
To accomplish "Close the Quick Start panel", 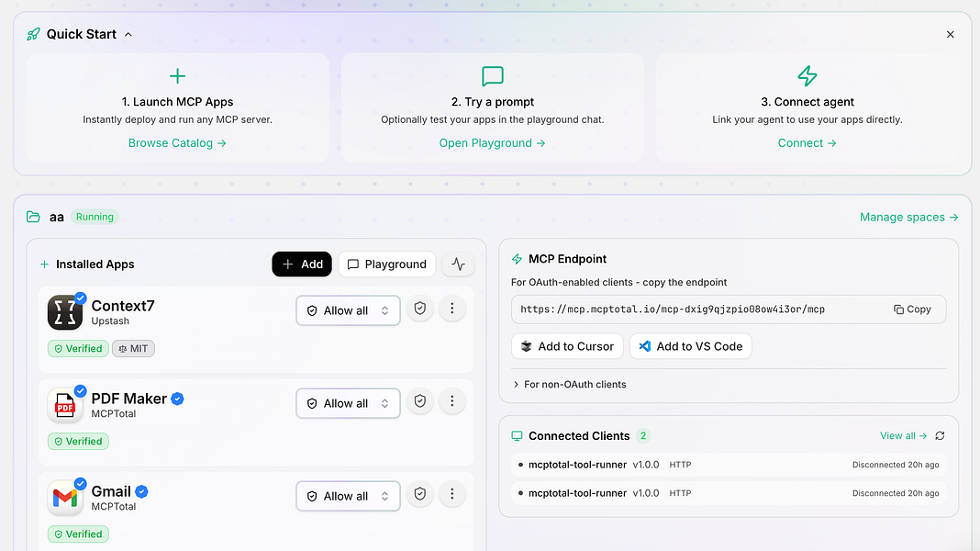I will point(950,35).
